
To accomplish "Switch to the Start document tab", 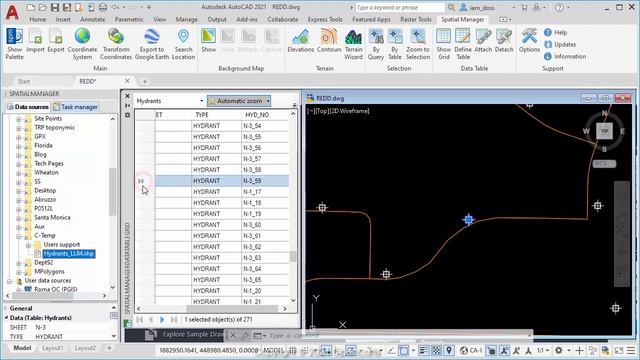I will tap(24, 81).
